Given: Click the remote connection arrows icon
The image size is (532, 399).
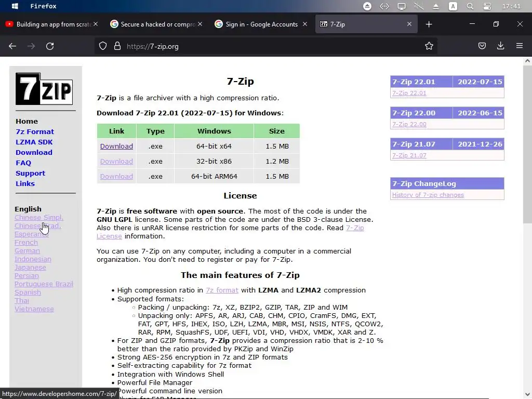Looking at the screenshot, I should pos(384,6).
